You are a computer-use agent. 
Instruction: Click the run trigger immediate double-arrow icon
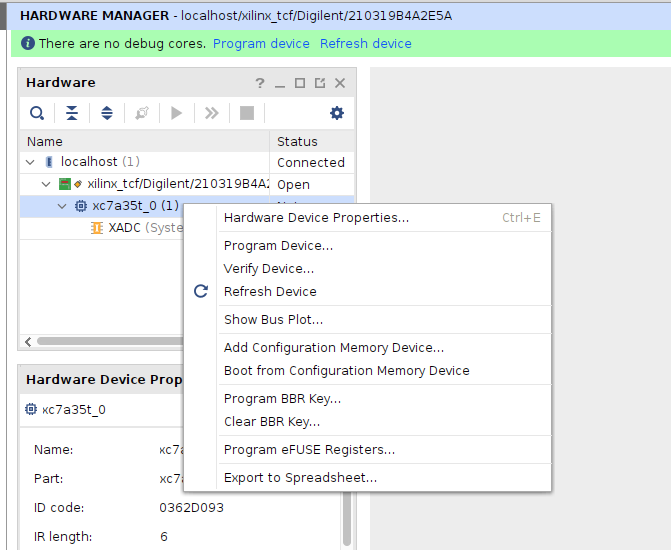tap(212, 113)
